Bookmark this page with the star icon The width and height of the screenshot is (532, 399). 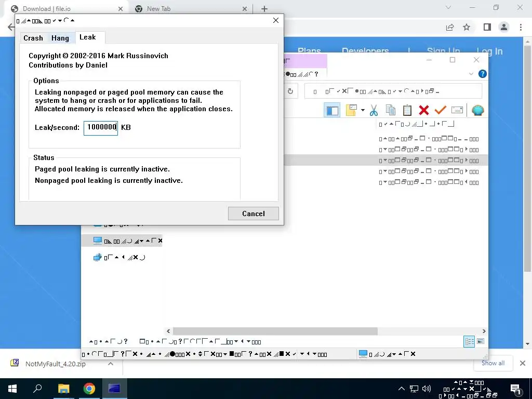click(x=467, y=27)
